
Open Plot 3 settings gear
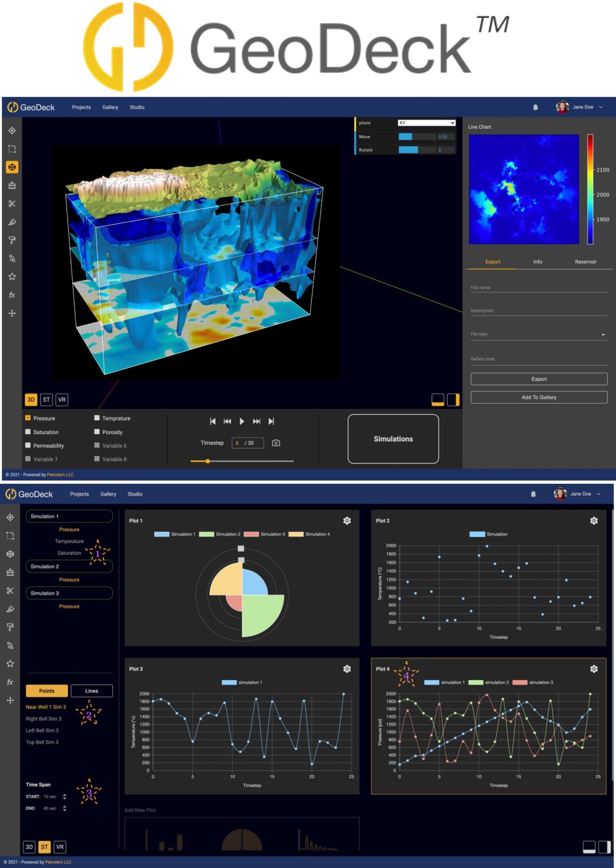pos(347,669)
